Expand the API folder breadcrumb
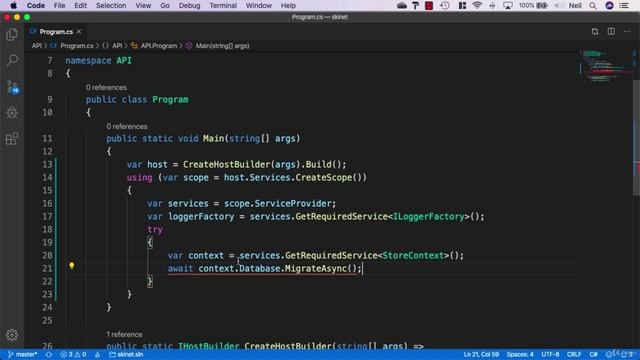The height and width of the screenshot is (360, 640). [37, 46]
